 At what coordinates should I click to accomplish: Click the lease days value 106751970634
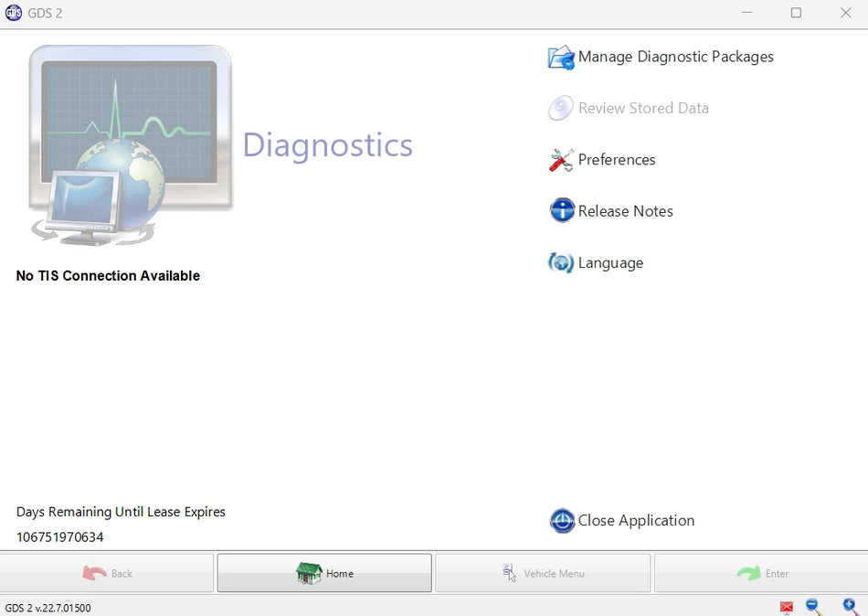pyautogui.click(x=59, y=537)
